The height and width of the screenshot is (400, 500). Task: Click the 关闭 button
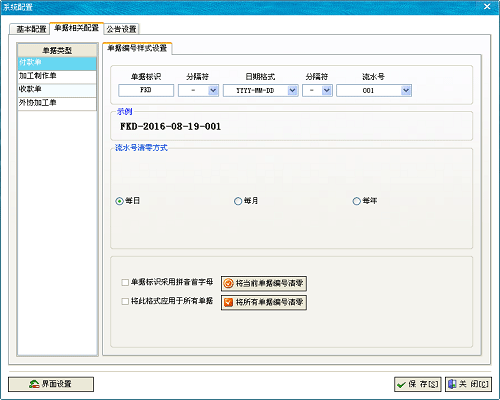click(468, 384)
